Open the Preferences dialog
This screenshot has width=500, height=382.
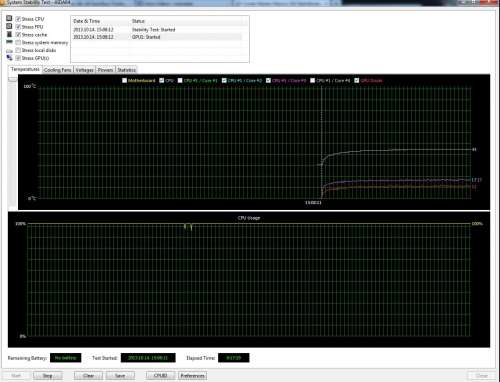pyautogui.click(x=192, y=376)
